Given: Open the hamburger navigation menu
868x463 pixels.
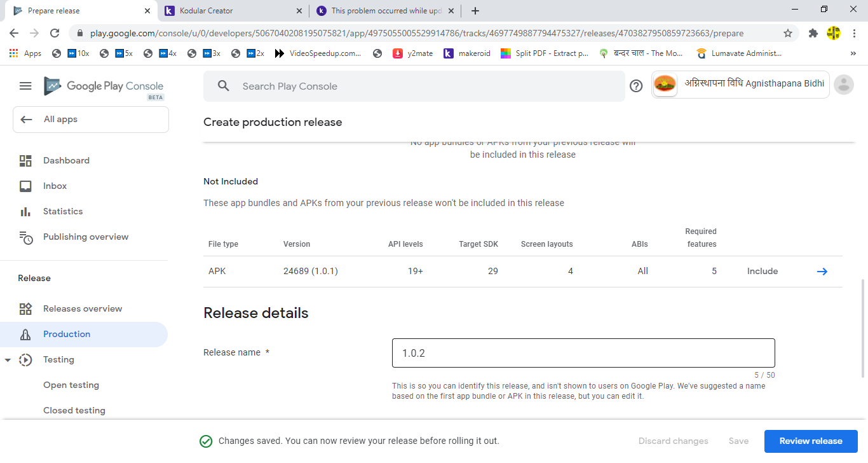Looking at the screenshot, I should coord(25,86).
